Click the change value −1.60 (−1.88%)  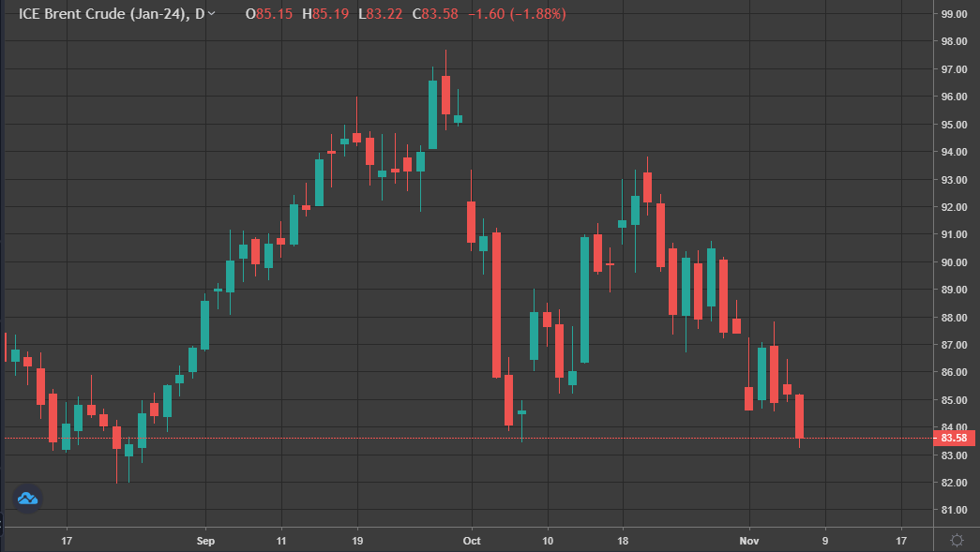(x=517, y=14)
